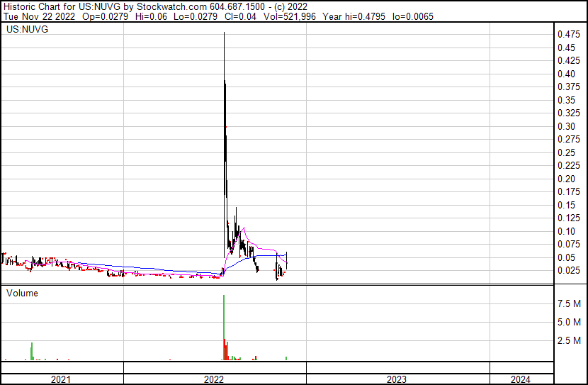Select the 7.5 M volume axis label

[x=569, y=303]
